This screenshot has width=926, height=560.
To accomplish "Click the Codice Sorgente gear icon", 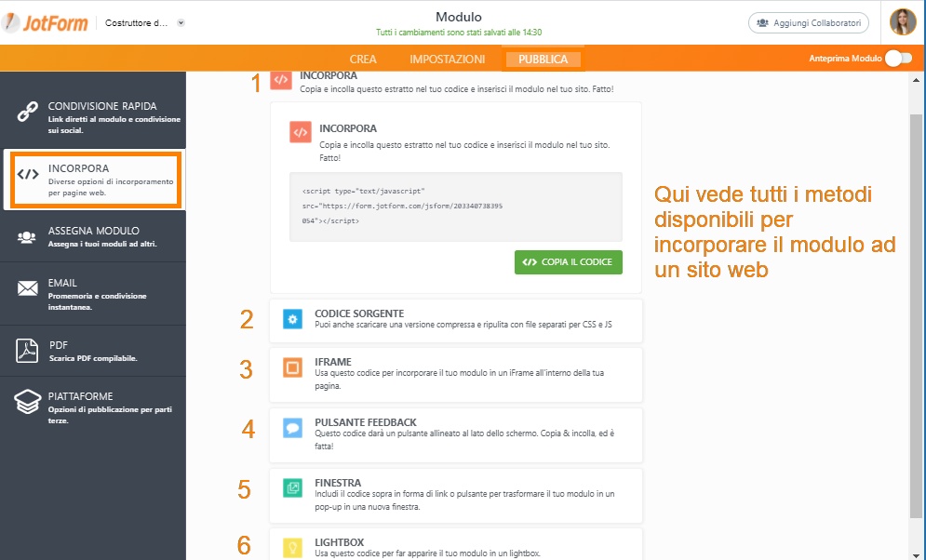I will 293,320.
